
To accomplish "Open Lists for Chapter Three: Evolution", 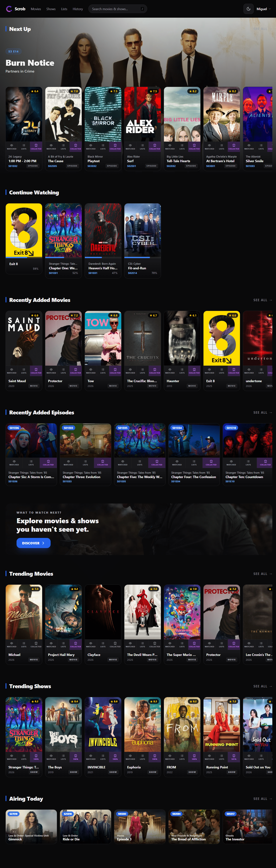I will [x=86, y=463].
